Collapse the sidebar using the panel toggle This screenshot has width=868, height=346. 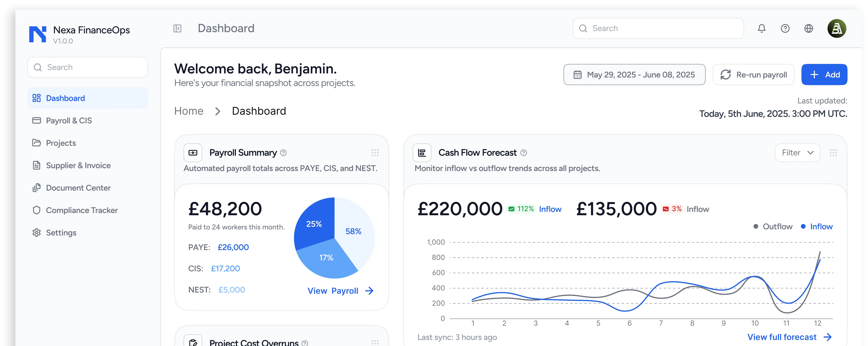click(178, 28)
